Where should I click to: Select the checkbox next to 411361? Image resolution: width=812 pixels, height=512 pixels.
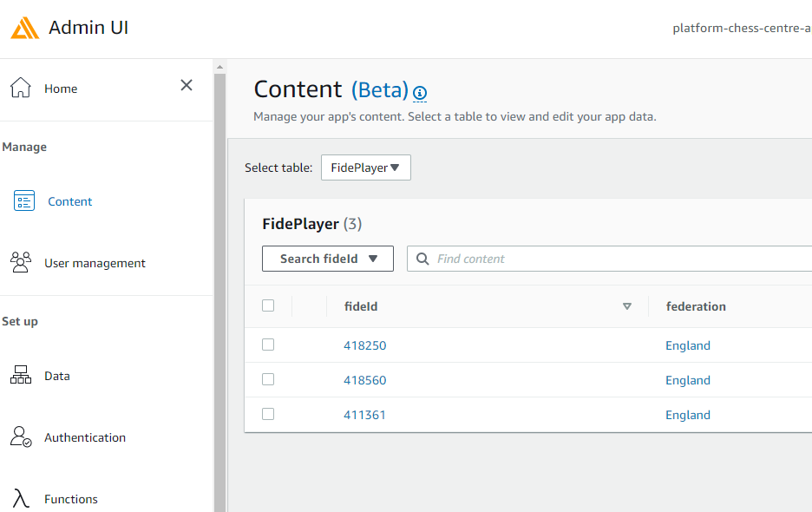pos(268,414)
